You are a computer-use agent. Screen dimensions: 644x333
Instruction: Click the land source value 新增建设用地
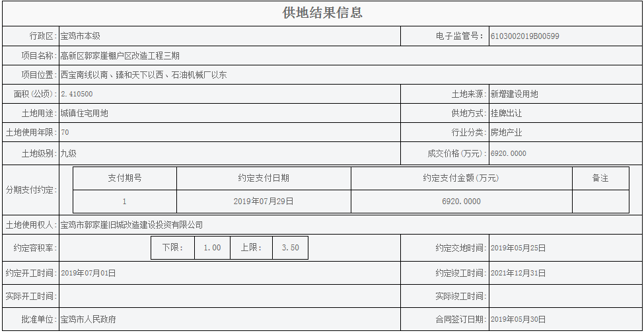[x=514, y=94]
